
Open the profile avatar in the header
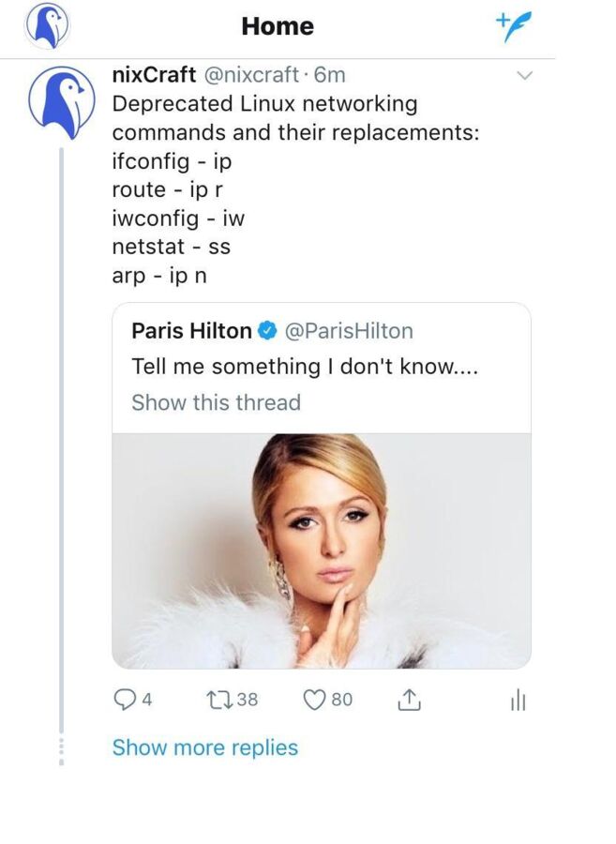[48, 26]
